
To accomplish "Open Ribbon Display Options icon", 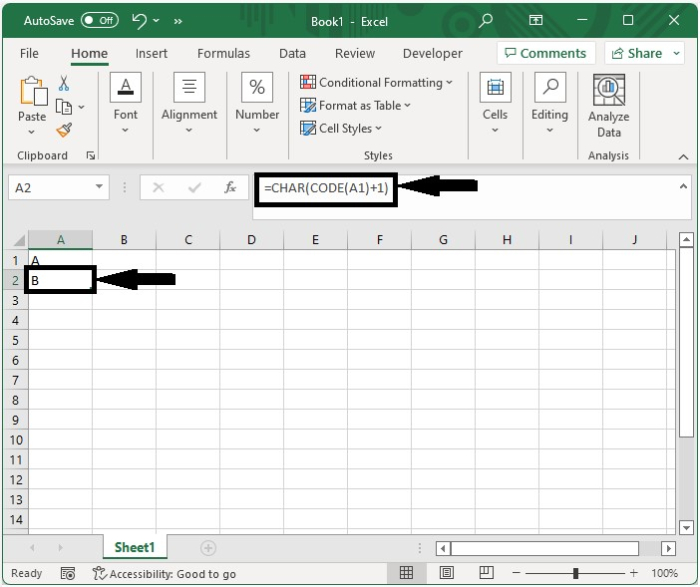I will pyautogui.click(x=536, y=20).
